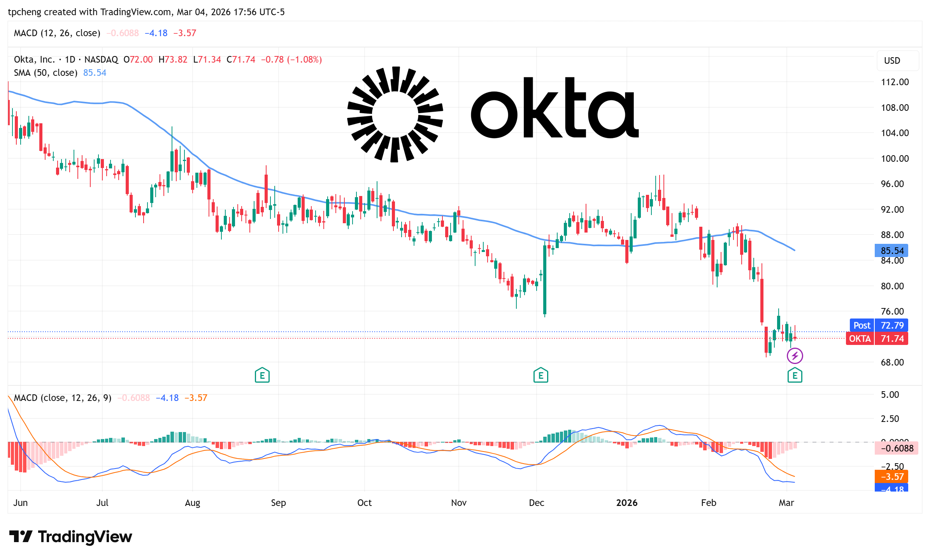
Task: Click the orange -3.57 signal value label
Action: tap(892, 476)
